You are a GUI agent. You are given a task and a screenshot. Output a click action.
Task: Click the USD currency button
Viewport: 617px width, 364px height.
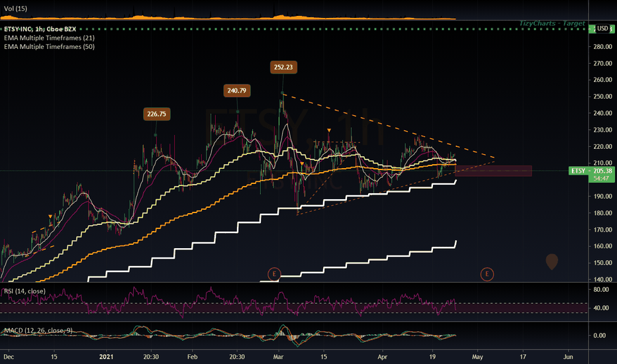point(602,28)
